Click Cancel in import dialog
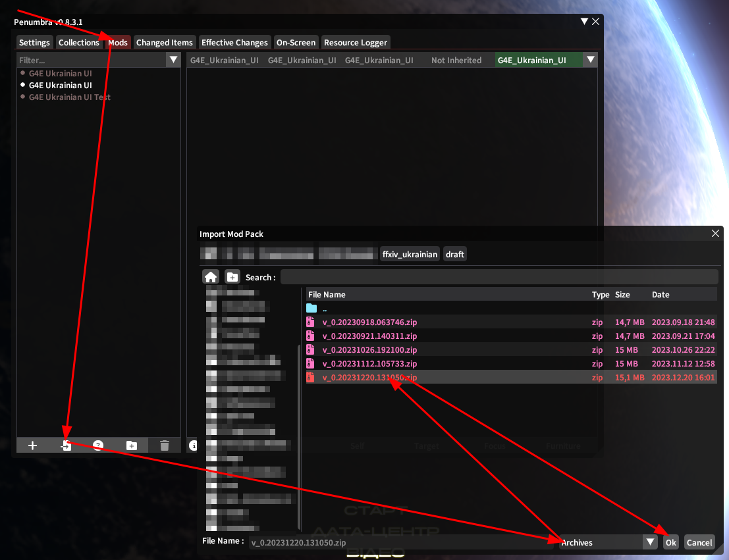Screen dimensions: 729x560 point(699,542)
